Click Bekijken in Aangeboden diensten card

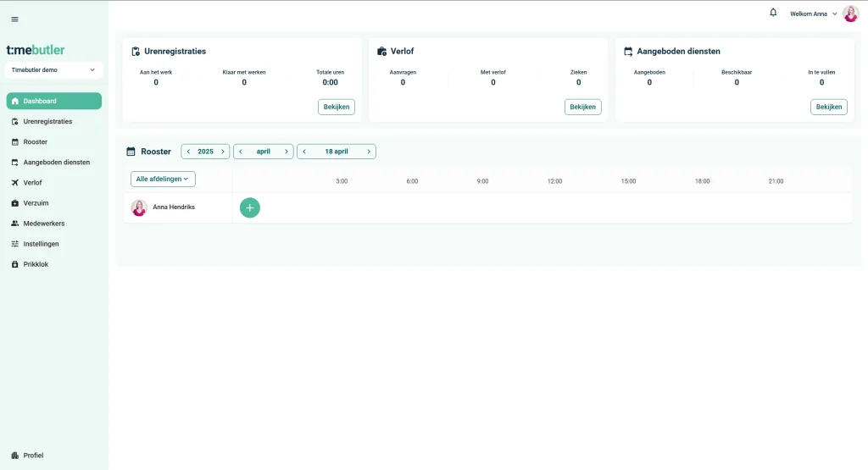coord(829,107)
